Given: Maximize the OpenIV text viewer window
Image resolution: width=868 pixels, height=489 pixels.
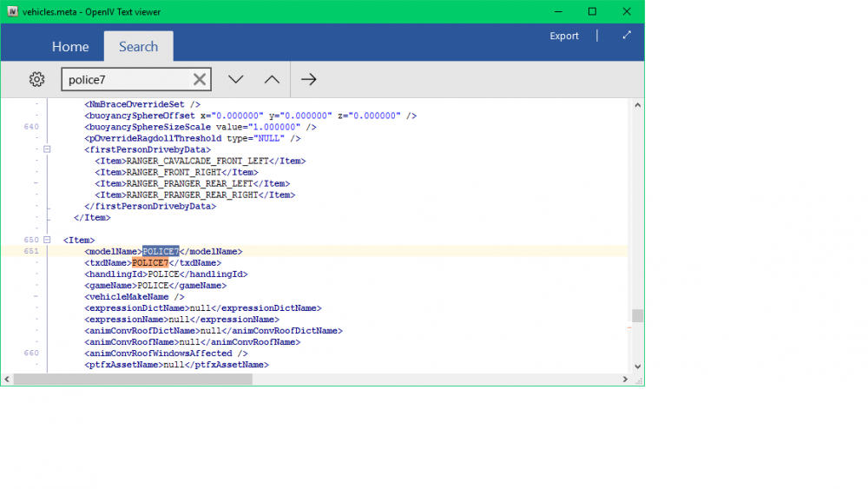Looking at the screenshot, I should point(592,12).
